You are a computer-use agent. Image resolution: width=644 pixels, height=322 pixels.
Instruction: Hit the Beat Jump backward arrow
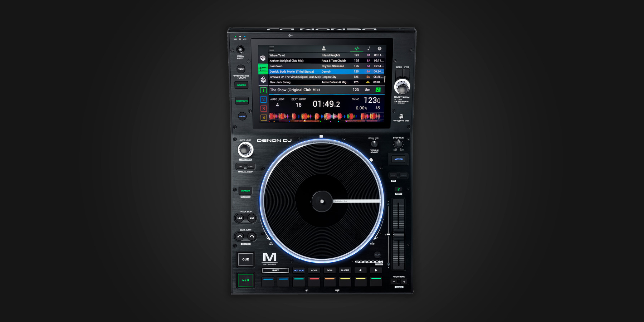pyautogui.click(x=240, y=236)
